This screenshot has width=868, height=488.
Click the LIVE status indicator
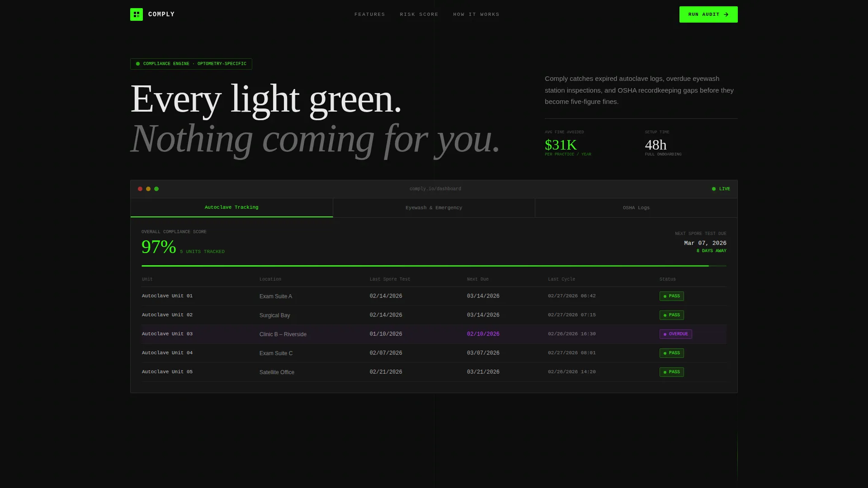click(x=721, y=189)
